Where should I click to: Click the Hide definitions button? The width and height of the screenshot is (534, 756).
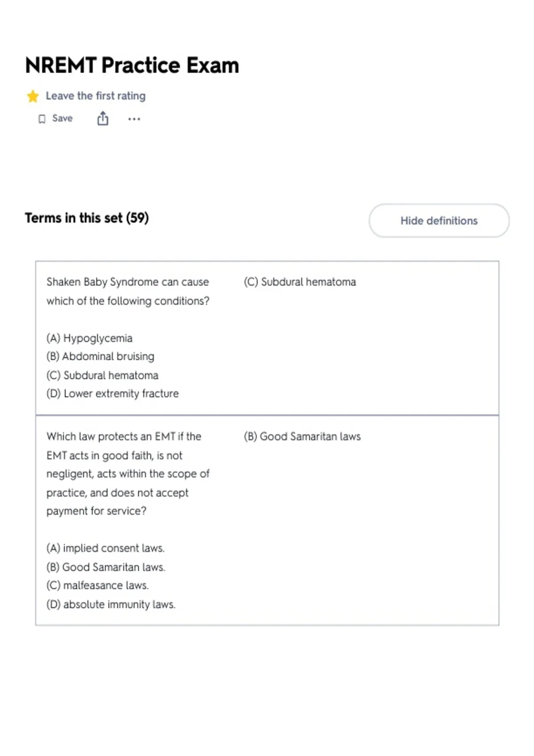(439, 221)
